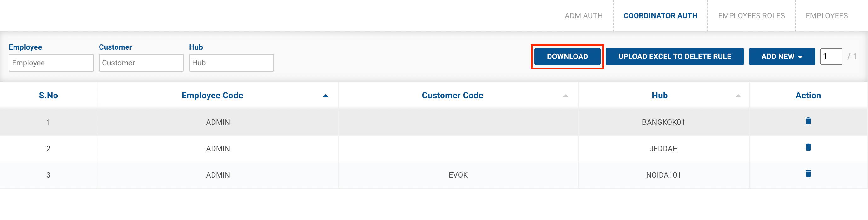Focus the Customer filter field
868x220 pixels.
pos(141,63)
